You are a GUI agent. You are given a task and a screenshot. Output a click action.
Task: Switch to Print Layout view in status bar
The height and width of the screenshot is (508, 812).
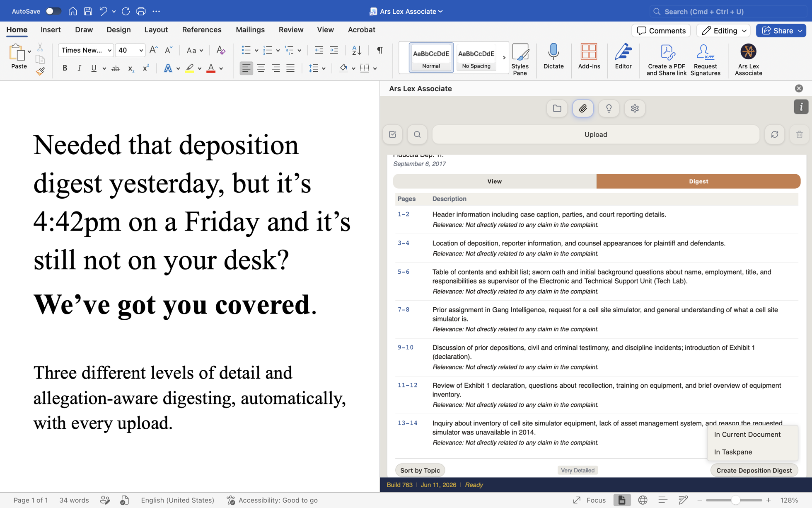coord(621,500)
